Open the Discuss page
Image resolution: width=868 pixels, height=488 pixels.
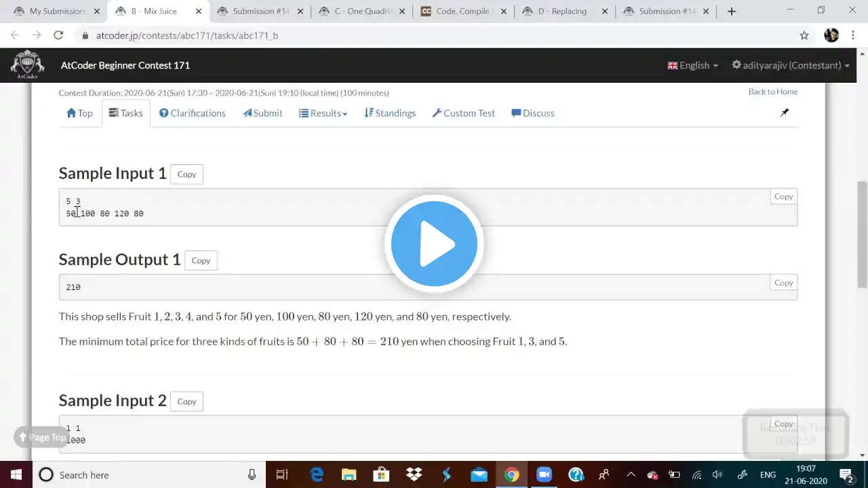(533, 113)
